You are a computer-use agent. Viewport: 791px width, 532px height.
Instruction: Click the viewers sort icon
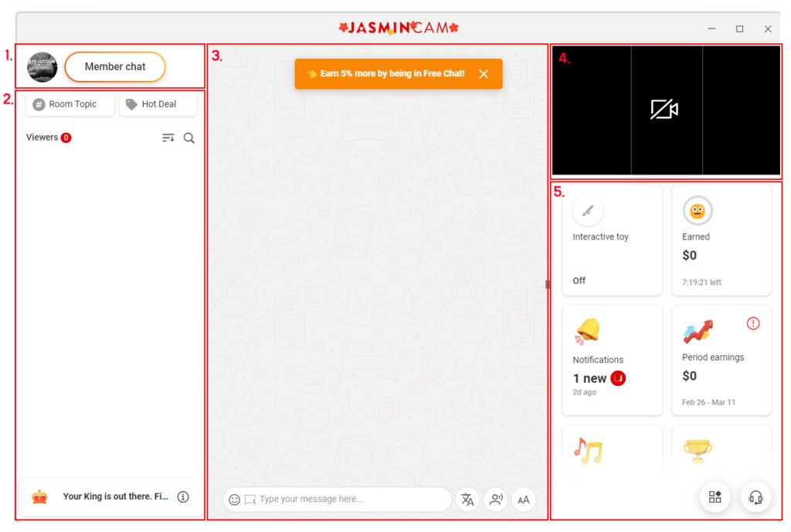point(168,137)
